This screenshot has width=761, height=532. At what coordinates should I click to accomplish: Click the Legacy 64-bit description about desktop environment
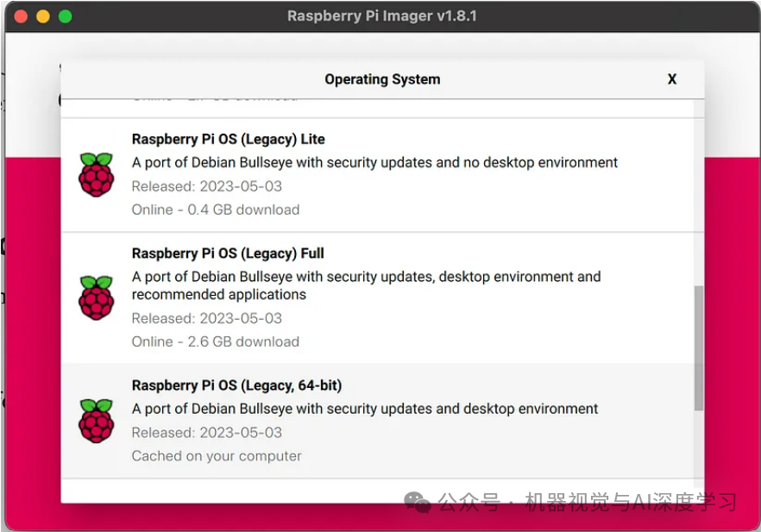coord(364,409)
